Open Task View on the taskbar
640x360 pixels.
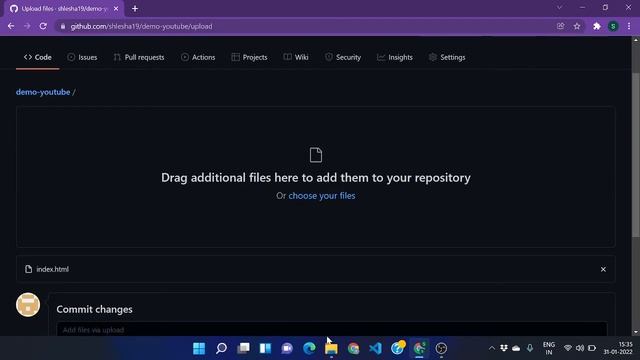tap(243, 348)
